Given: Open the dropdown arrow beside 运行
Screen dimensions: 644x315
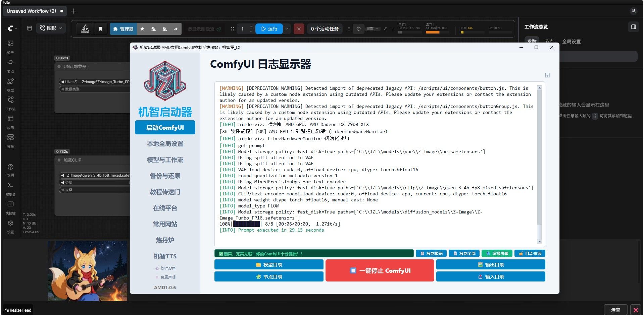Looking at the screenshot, I should [287, 29].
